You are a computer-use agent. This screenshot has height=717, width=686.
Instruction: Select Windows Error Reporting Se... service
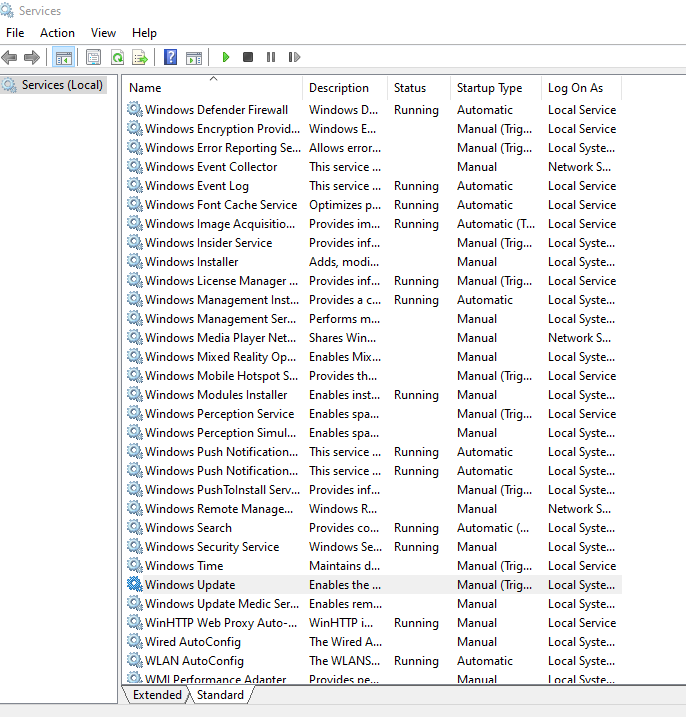point(374,148)
